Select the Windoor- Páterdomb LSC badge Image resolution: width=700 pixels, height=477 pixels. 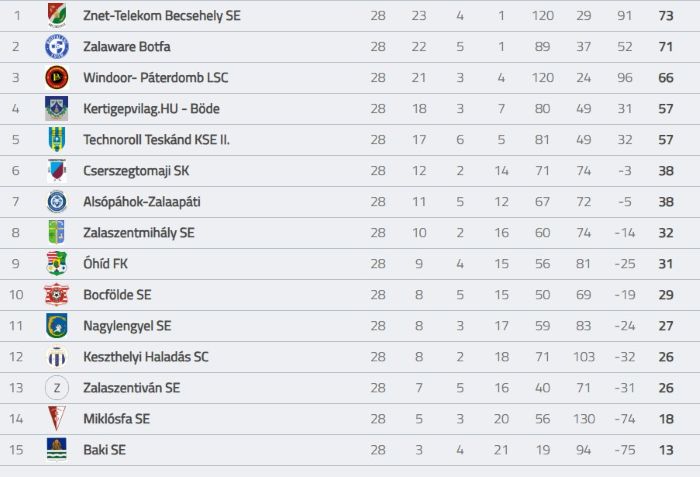click(57, 78)
